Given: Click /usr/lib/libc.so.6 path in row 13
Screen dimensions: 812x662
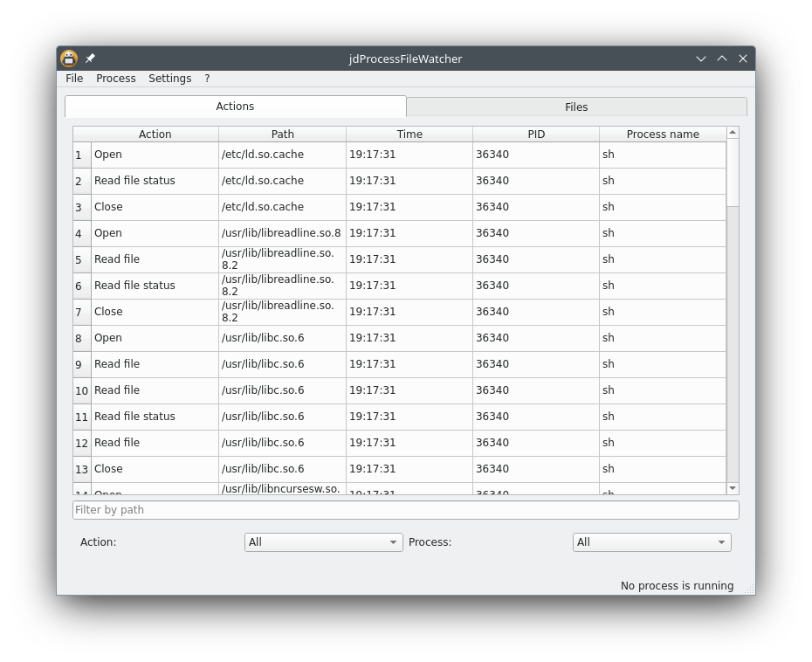Looking at the screenshot, I should (282, 469).
